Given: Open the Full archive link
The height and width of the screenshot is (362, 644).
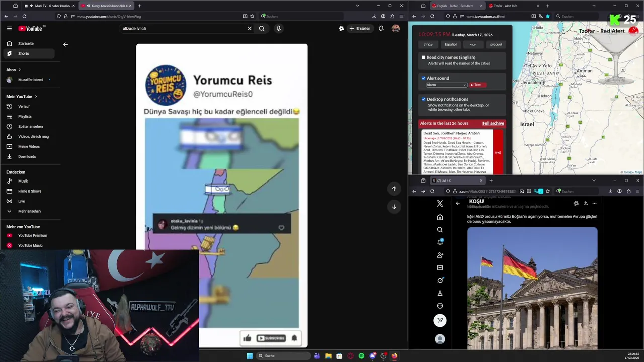Looking at the screenshot, I should click(x=493, y=123).
